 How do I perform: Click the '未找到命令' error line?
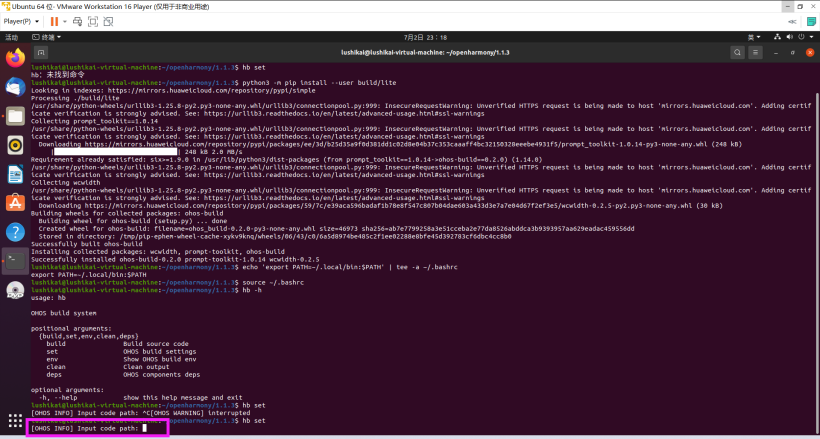tap(58, 75)
